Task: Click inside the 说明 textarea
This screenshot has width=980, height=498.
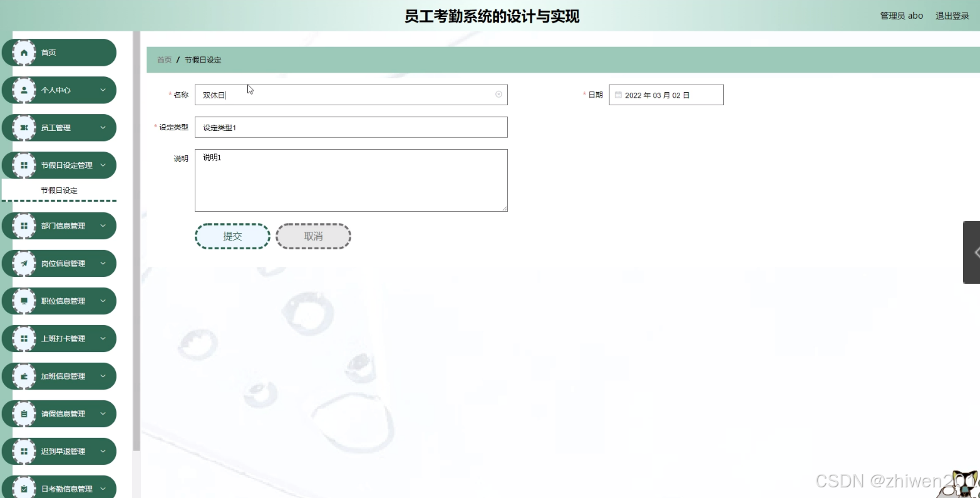Action: 351,180
